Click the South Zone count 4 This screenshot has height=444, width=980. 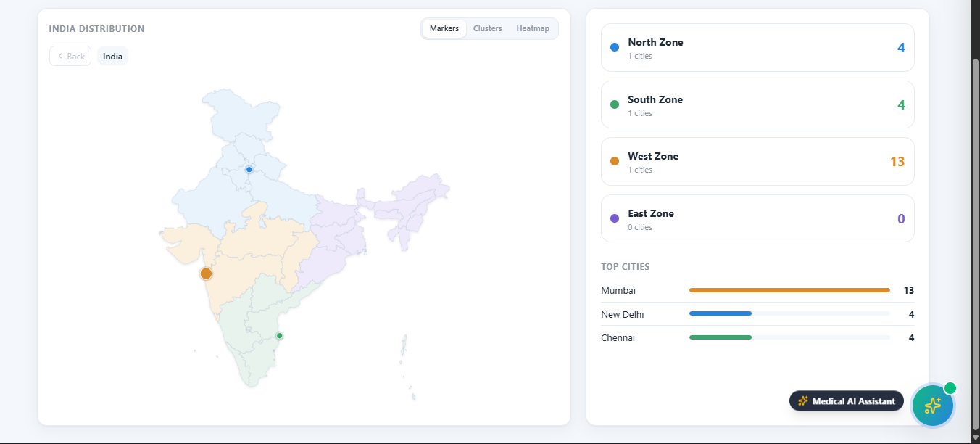click(x=901, y=104)
